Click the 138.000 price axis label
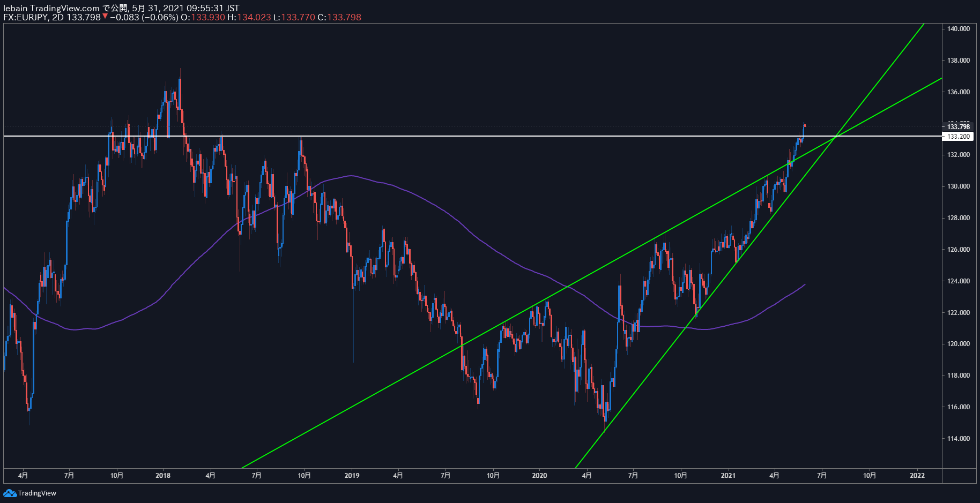 [958, 61]
